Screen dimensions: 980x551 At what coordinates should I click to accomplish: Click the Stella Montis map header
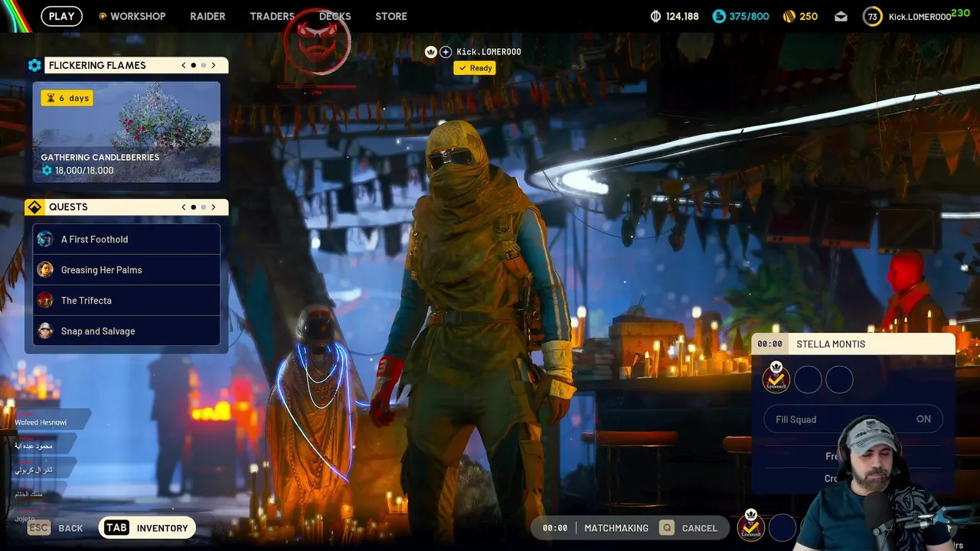(x=853, y=344)
